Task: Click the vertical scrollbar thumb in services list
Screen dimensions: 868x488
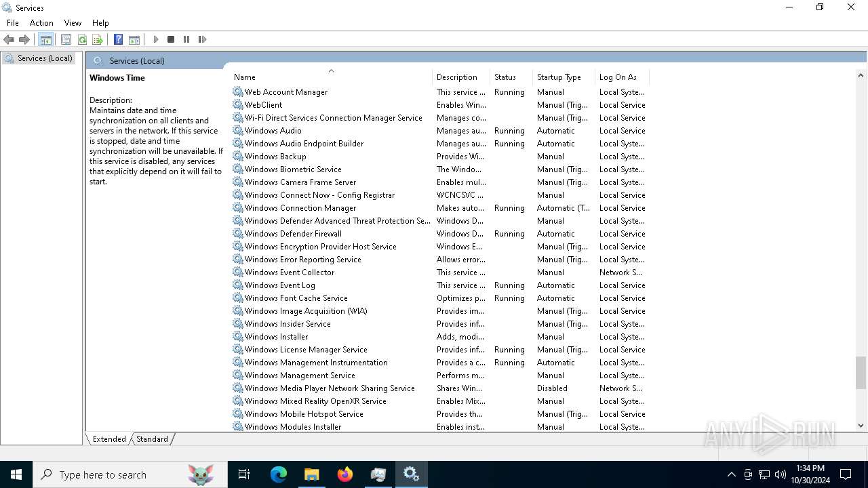Action: click(861, 373)
